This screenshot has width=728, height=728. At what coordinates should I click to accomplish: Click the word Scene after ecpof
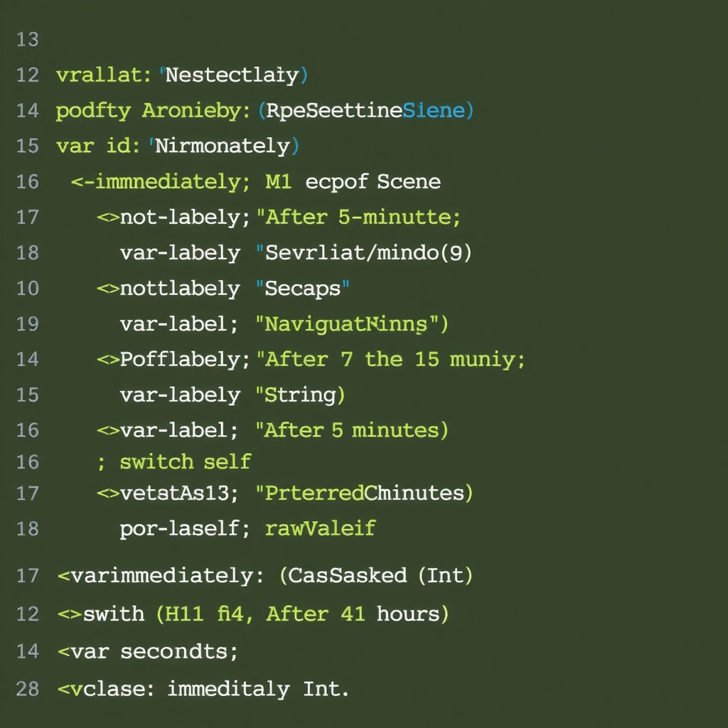point(409,181)
